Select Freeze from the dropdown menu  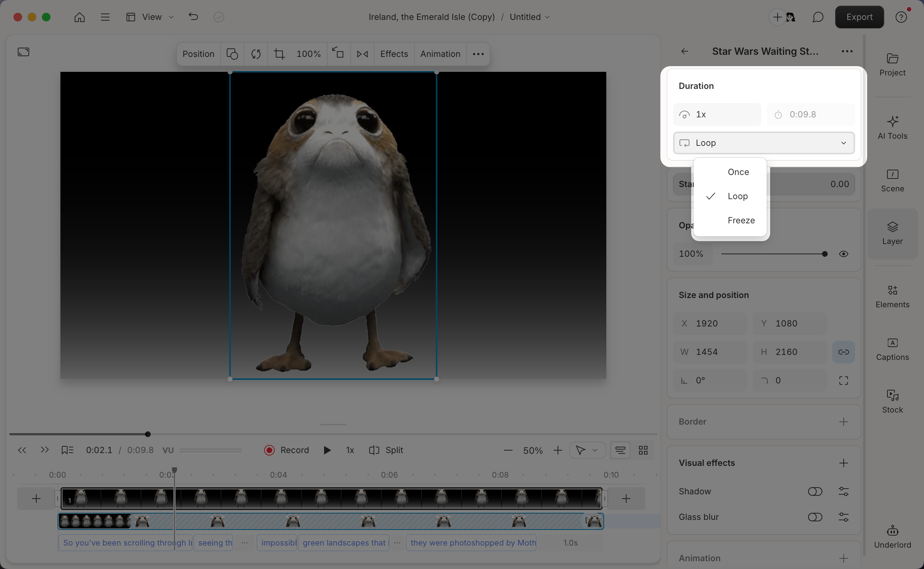click(730, 220)
